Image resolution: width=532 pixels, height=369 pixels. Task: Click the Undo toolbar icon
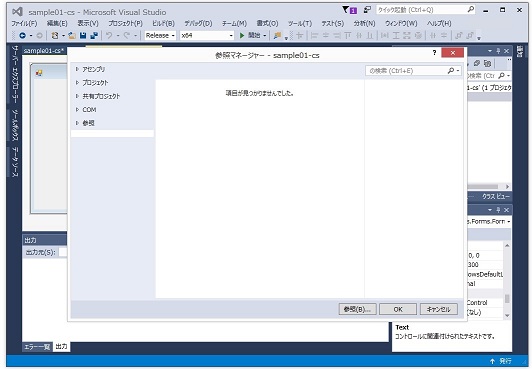(109, 35)
